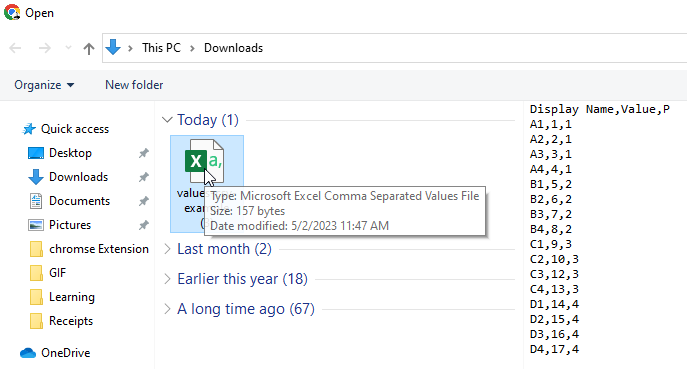Select This PC in the address path

pos(161,48)
